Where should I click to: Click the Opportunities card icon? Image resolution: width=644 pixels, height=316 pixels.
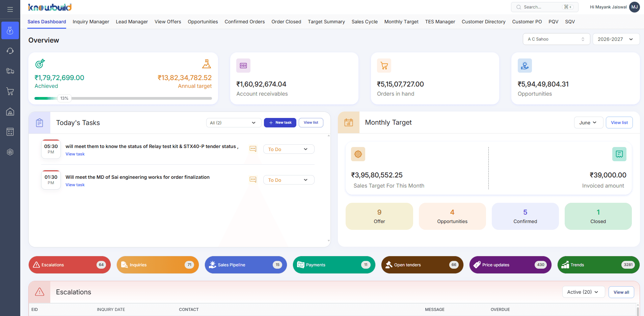[525, 66]
